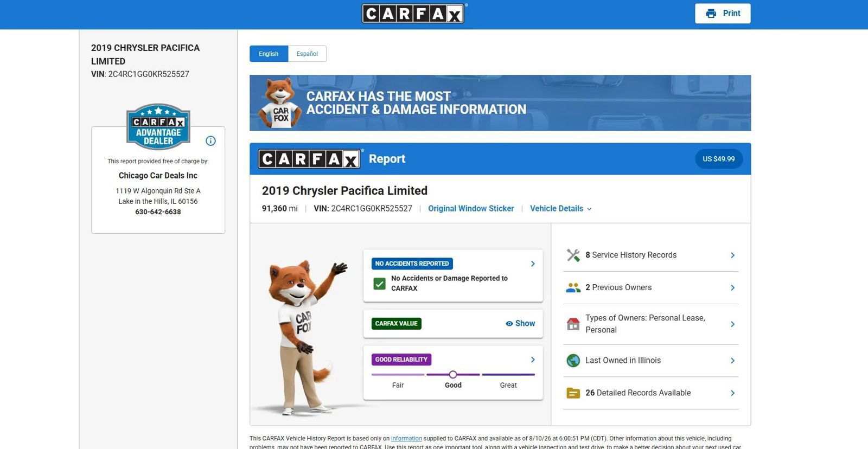Click the 2019 Chrysler Pacifica Limited report title
The width and height of the screenshot is (868, 449).
coord(344,191)
